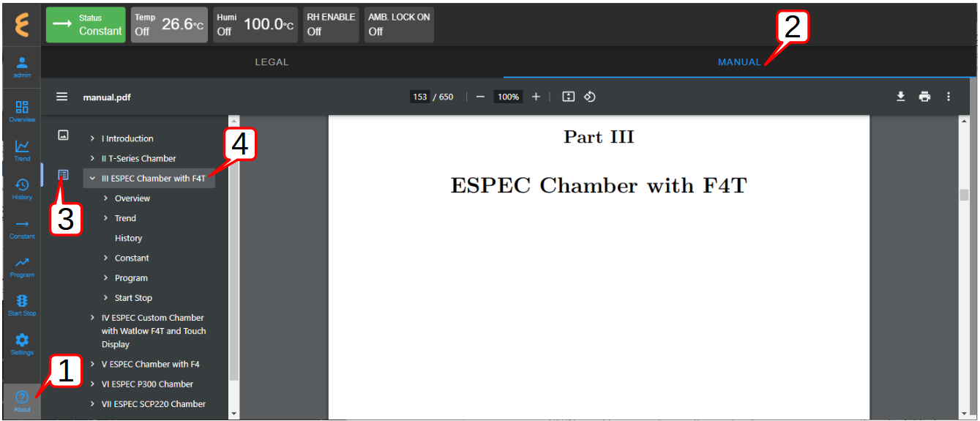Expand V ESPEC Chamber with F4 chevron
Viewport: 980px width, 421px height.
92,364
